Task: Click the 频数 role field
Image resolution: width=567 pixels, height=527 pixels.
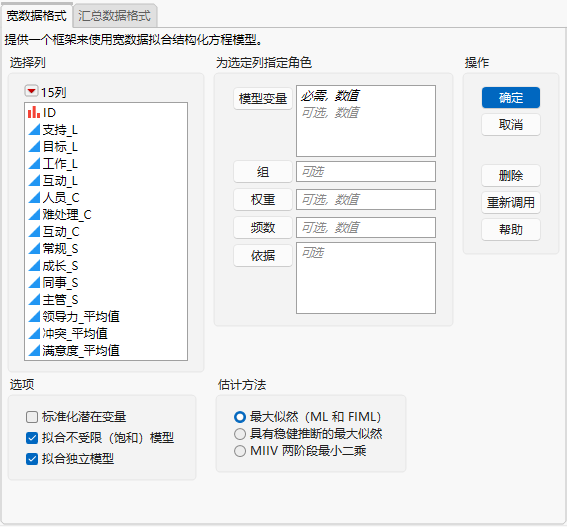Action: pos(366,228)
